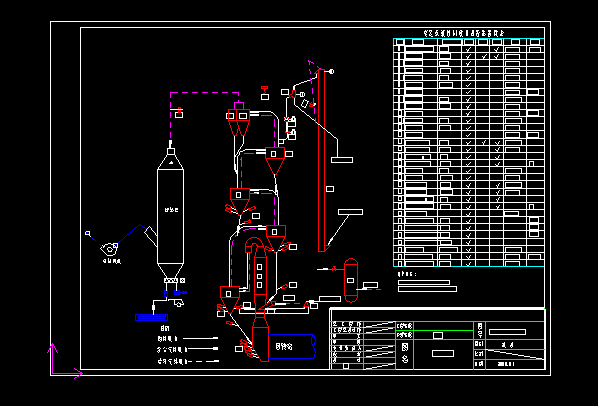
Task: Select the dashed line legend entry
Action: [x=188, y=361]
